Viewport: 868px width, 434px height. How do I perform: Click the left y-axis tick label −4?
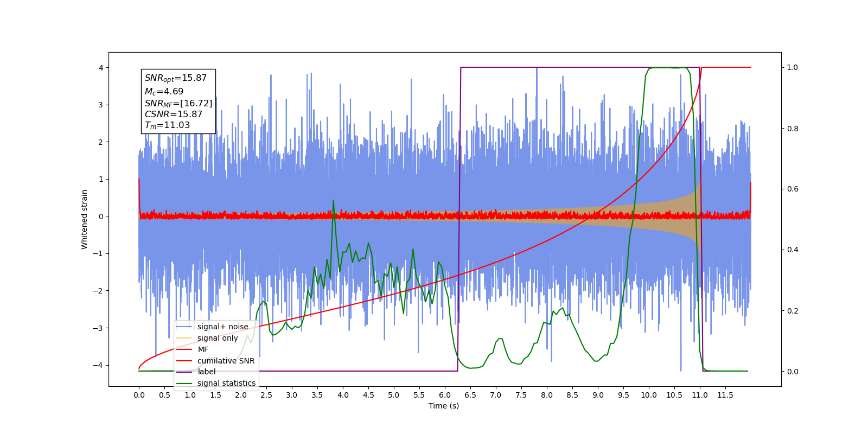(x=98, y=365)
